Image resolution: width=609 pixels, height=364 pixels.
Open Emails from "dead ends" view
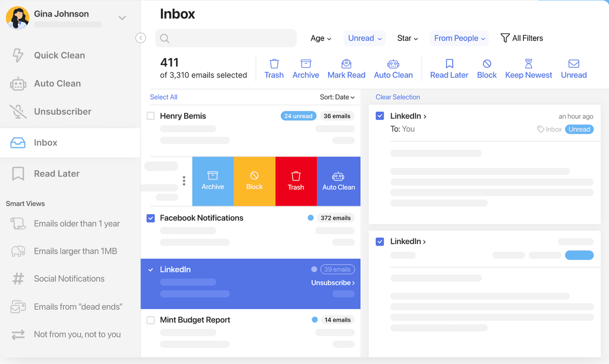tap(78, 307)
